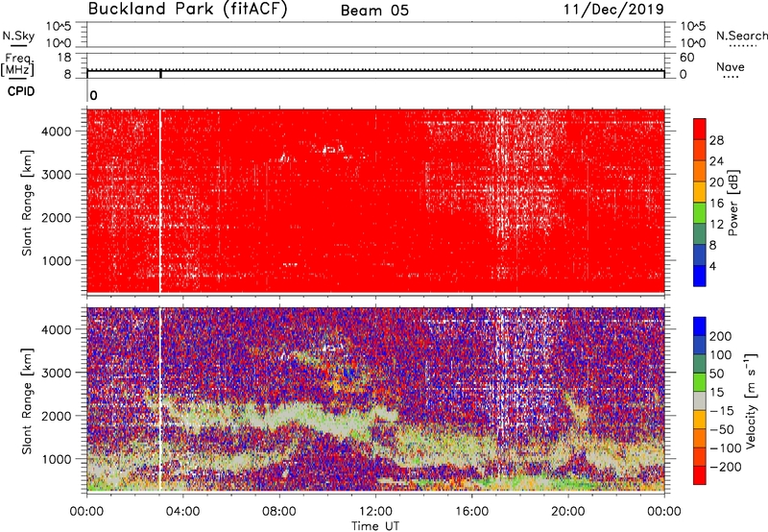Image resolution: width=768 pixels, height=532 pixels.
Task: Click the '20:00' time tick label
Action: (x=568, y=512)
